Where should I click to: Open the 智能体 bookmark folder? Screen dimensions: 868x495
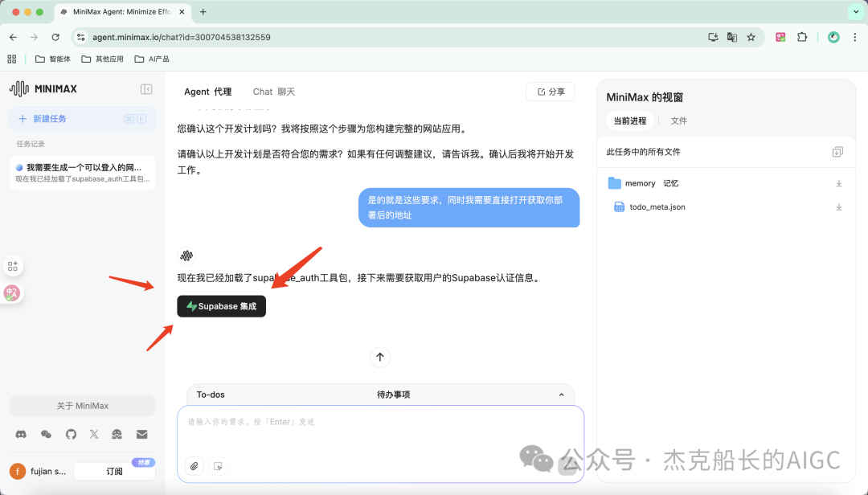(x=52, y=59)
